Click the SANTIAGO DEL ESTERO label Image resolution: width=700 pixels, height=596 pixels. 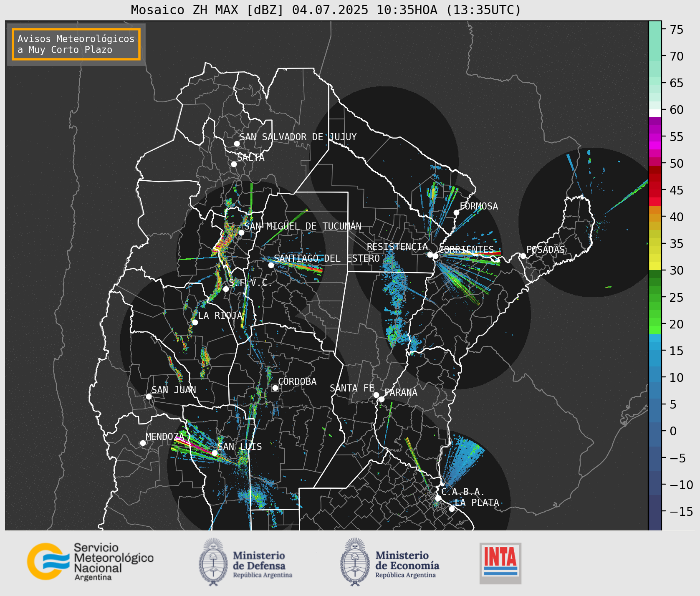click(327, 258)
